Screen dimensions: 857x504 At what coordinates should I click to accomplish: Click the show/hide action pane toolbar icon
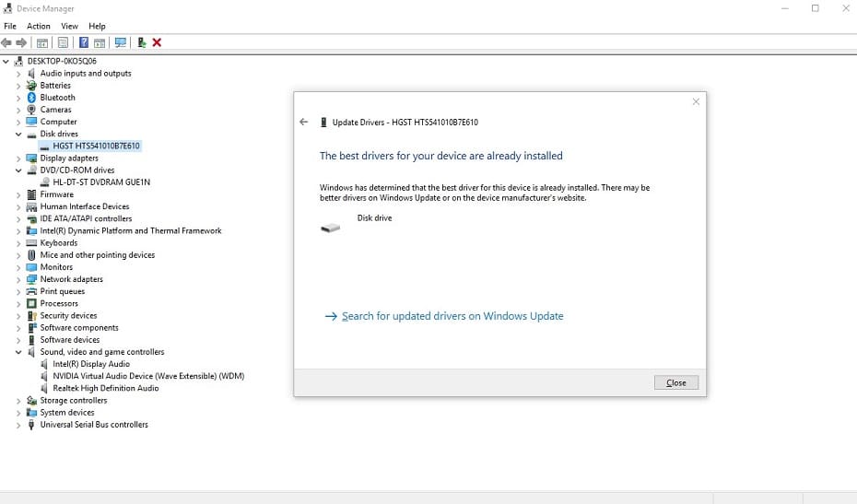100,42
